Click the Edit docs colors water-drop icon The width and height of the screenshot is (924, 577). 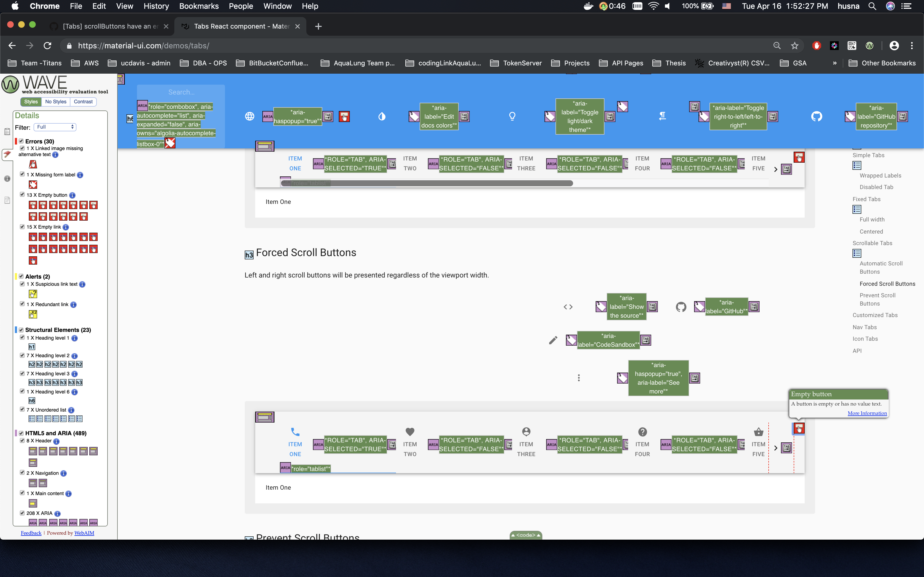[x=383, y=116]
